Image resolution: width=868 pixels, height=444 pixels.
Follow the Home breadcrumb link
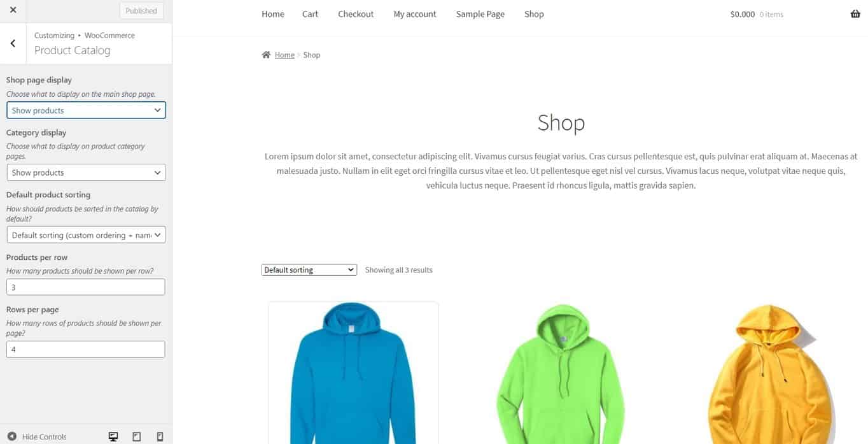point(284,55)
